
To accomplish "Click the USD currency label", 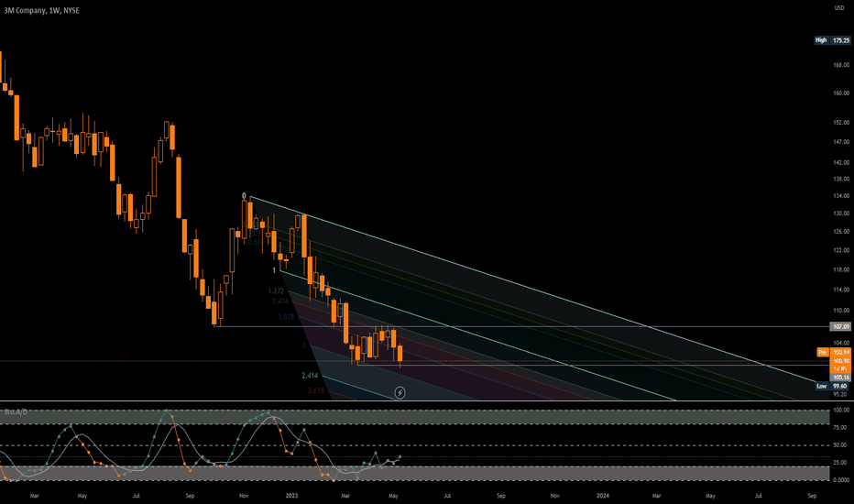I will click(x=839, y=7).
